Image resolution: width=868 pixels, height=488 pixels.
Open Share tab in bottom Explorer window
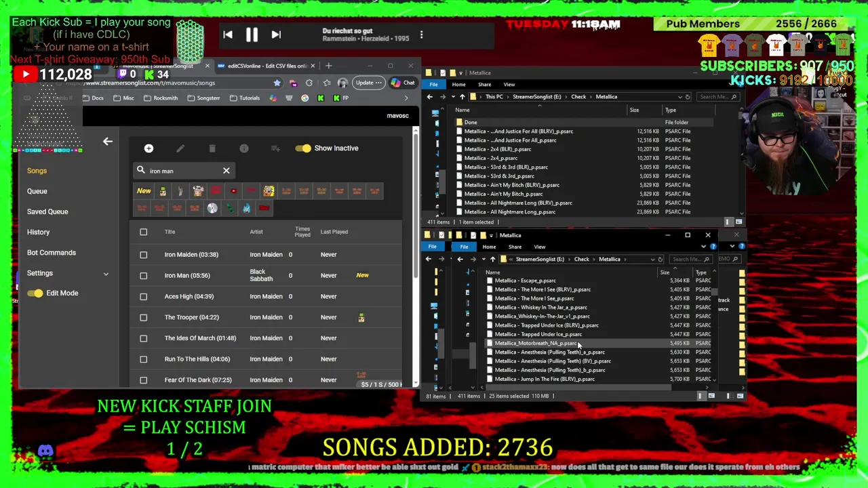(x=515, y=247)
